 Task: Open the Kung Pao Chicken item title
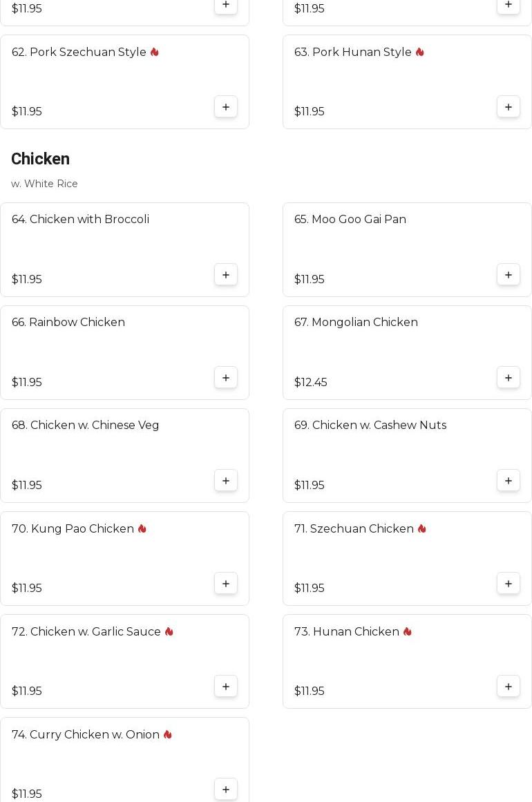(x=73, y=528)
